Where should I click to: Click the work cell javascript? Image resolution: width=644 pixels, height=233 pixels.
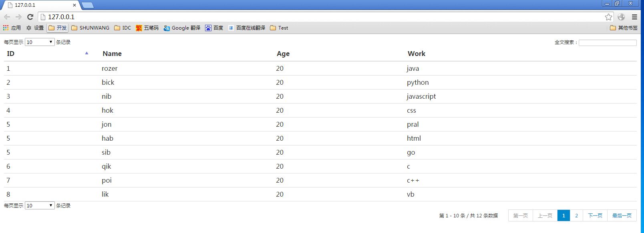pyautogui.click(x=421, y=96)
